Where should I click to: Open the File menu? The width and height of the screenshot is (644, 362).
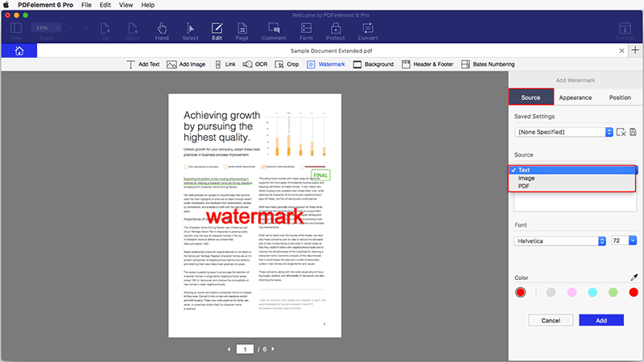(x=86, y=5)
